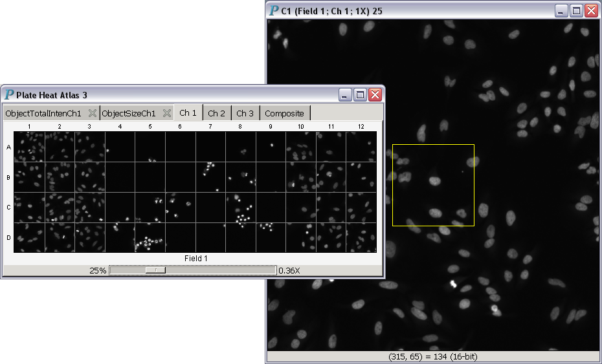Viewport: 602px width, 364px height.
Task: Select well D5 thumbnail with the bright cell cluster
Action: tap(150, 238)
